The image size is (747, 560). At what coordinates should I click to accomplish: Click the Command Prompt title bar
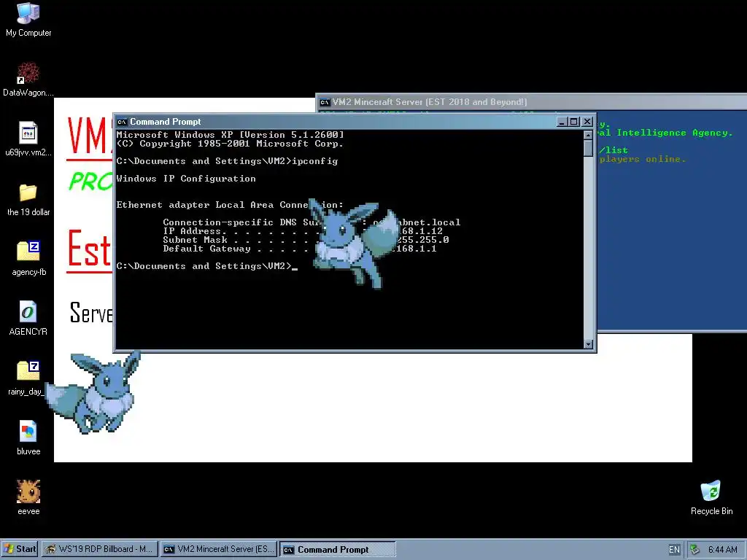click(x=355, y=122)
